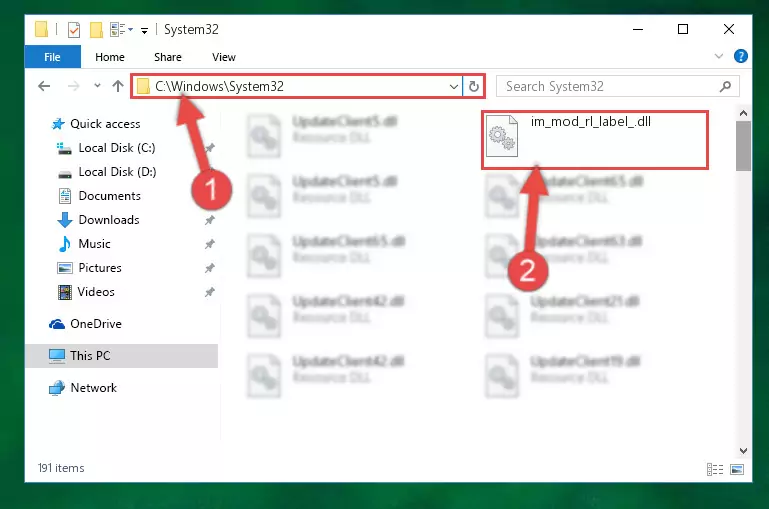
Task: Open the Downloads folder in sidebar
Action: (109, 220)
